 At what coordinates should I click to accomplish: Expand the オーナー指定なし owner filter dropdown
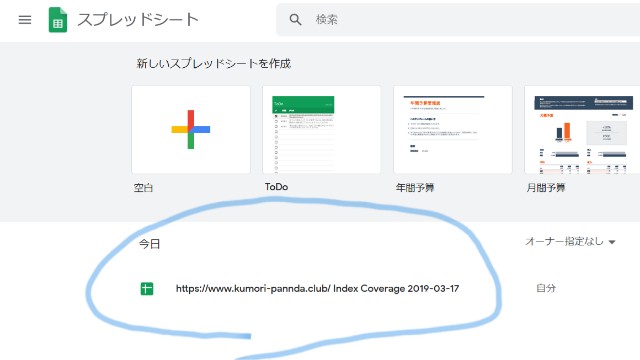570,242
